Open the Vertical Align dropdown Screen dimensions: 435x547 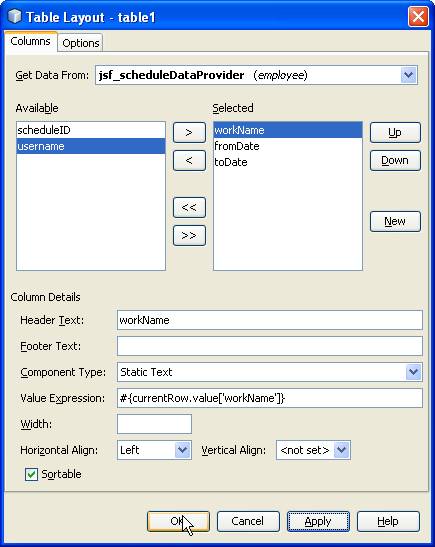point(342,450)
